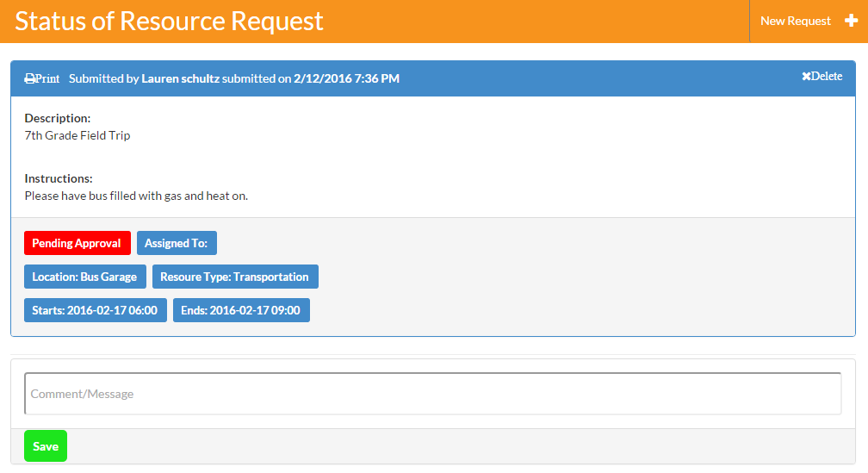Screen dimensions: 868x473
Task: Open the New Request text link
Action: point(795,21)
